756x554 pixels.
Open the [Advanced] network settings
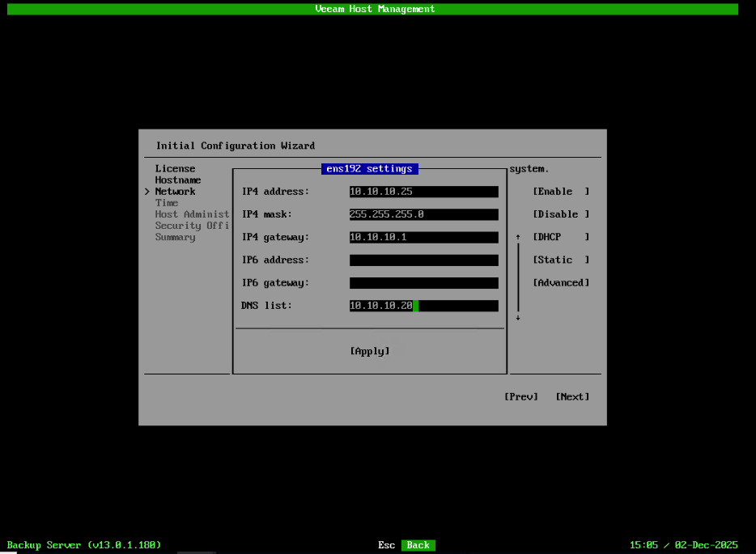point(561,282)
